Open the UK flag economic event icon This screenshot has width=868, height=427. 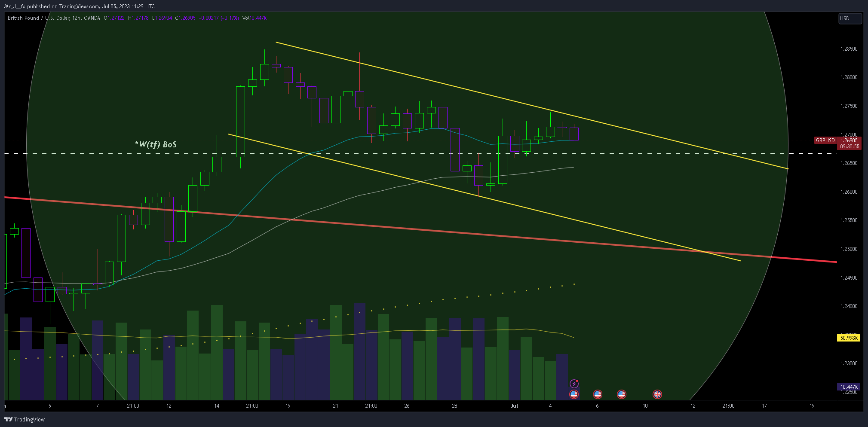coord(657,394)
